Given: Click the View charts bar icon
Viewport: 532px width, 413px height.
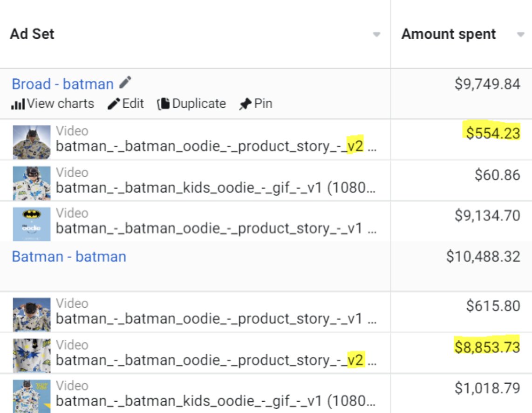Looking at the screenshot, I should point(18,104).
